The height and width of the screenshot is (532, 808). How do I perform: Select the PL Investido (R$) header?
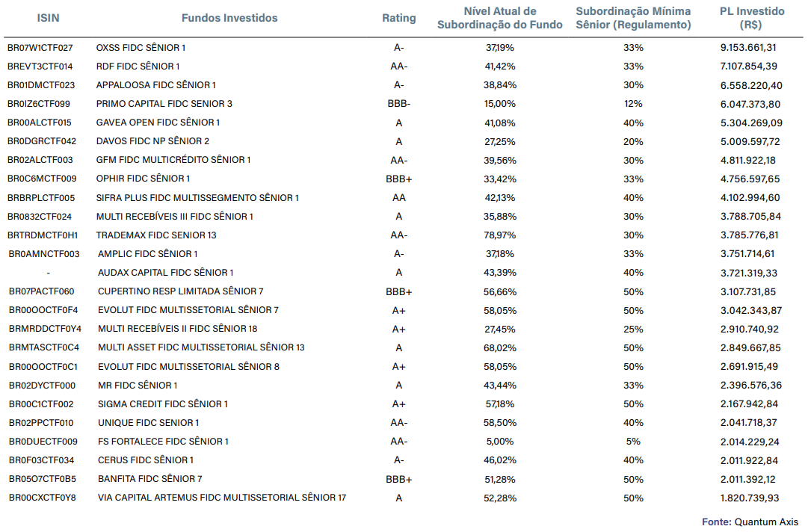coord(751,18)
